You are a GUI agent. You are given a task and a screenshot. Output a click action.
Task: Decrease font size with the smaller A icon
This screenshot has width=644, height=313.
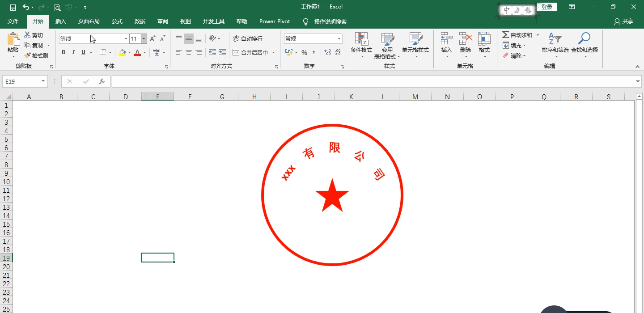click(162, 39)
